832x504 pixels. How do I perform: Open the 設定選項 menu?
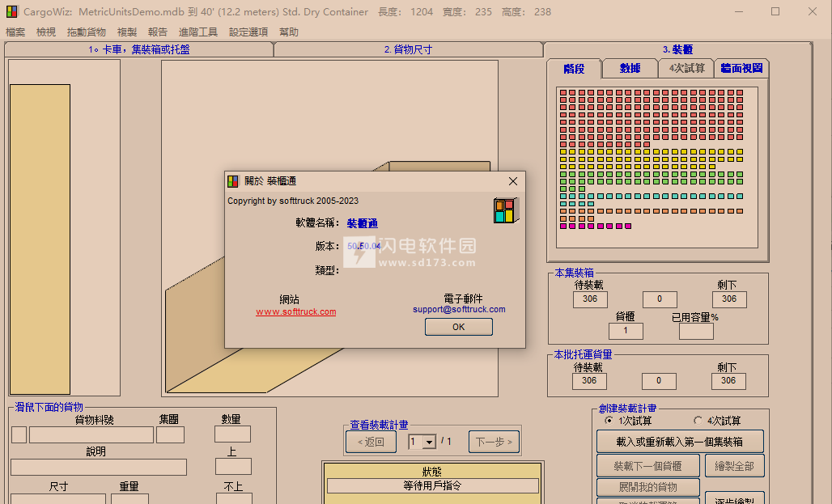248,32
